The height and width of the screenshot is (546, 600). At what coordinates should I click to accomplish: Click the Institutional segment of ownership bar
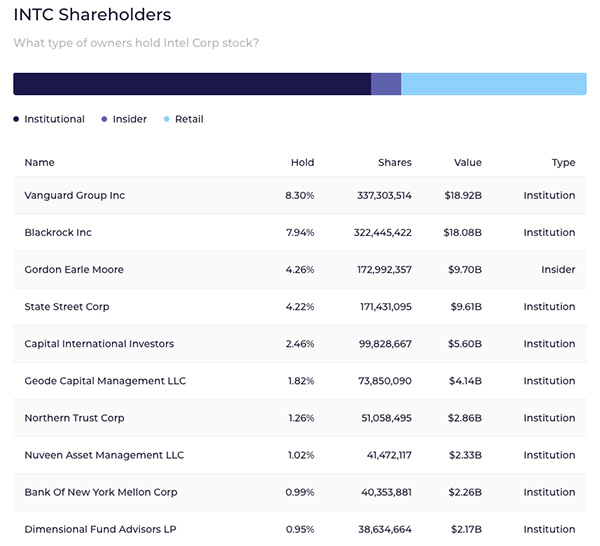(192, 84)
